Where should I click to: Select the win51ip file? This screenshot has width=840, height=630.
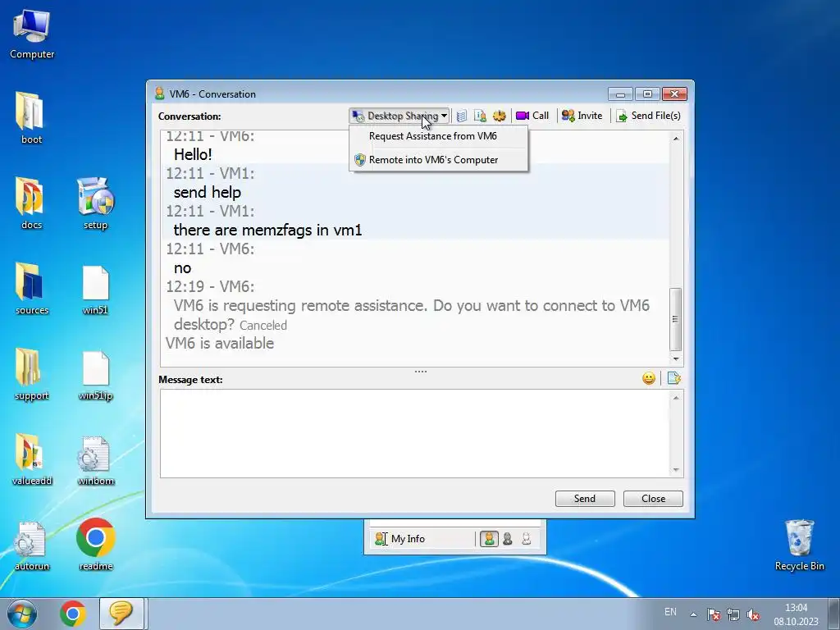coord(95,375)
